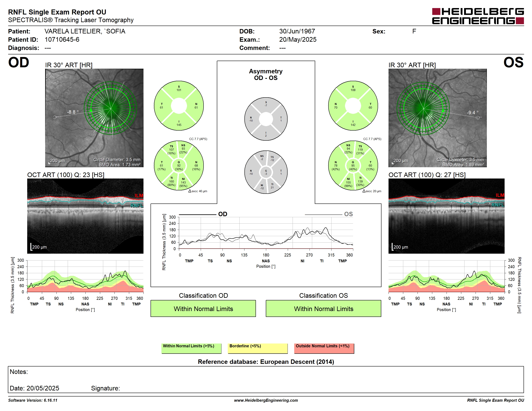Click the Patient ID 10710645-6
Viewport: 532px width, 411px height.
(x=62, y=39)
